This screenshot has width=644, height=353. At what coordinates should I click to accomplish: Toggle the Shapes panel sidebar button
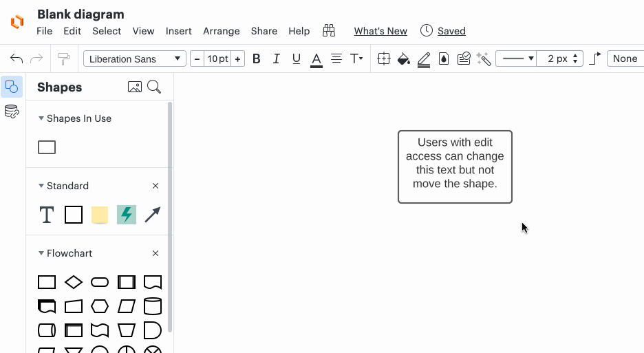pos(12,87)
